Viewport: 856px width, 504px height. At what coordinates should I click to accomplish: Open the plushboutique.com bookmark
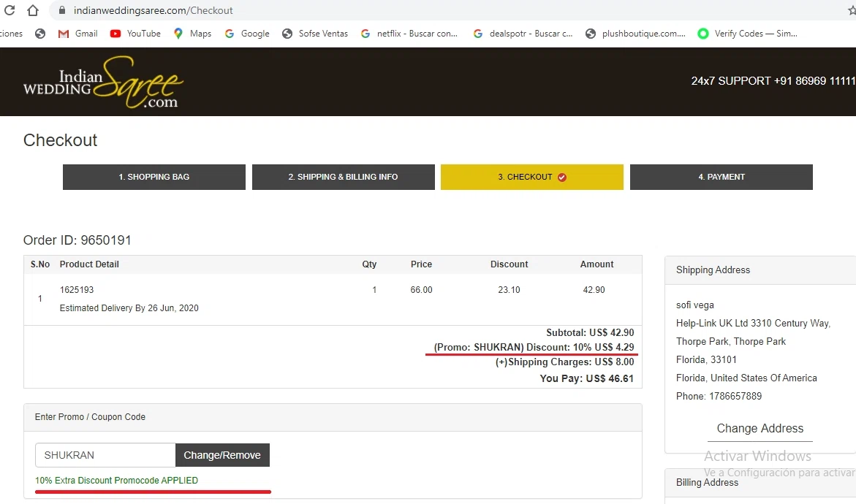635,34
